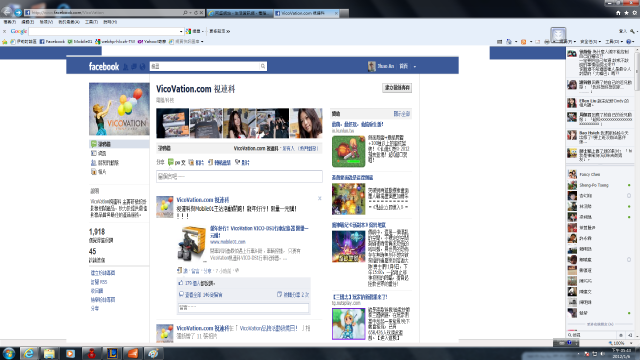
Task: Click the stop loading X in address bar
Action: pyautogui.click(x=201, y=13)
